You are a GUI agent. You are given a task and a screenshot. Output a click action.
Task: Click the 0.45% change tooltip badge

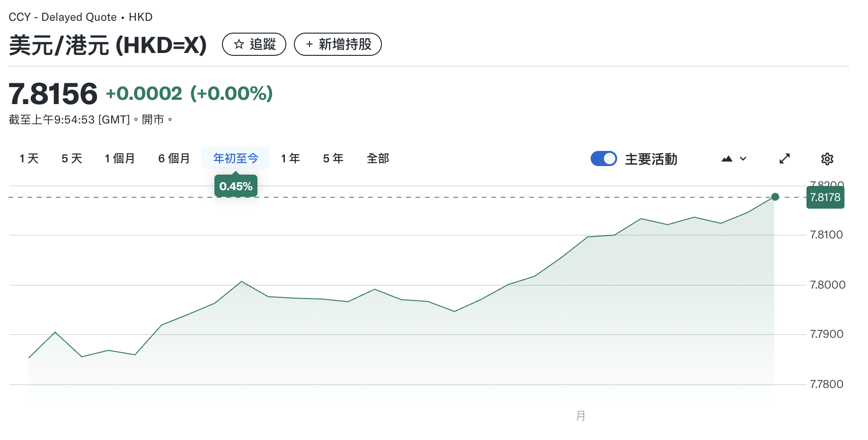(236, 186)
